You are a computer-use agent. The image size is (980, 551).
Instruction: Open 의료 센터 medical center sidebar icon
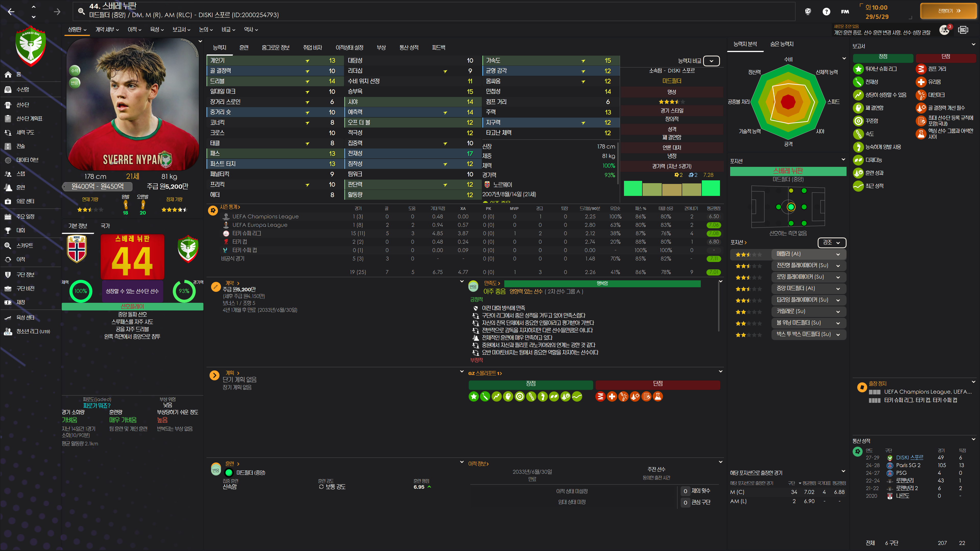(8, 202)
